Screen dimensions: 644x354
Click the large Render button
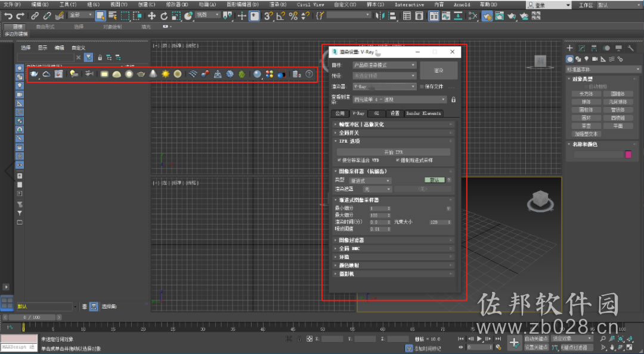pyautogui.click(x=439, y=70)
